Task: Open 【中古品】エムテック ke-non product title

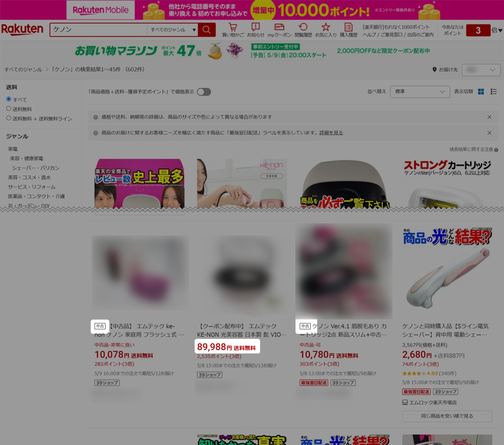Action: 139,330
